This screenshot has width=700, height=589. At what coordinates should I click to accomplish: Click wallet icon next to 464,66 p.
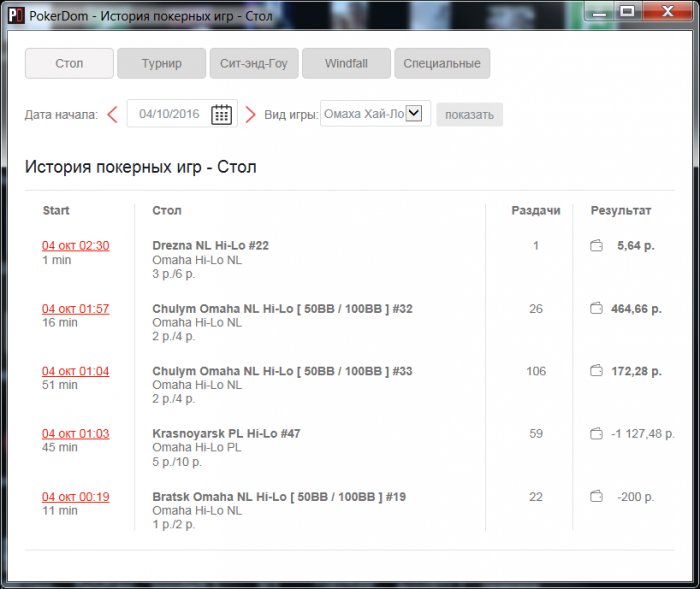pyautogui.click(x=596, y=309)
